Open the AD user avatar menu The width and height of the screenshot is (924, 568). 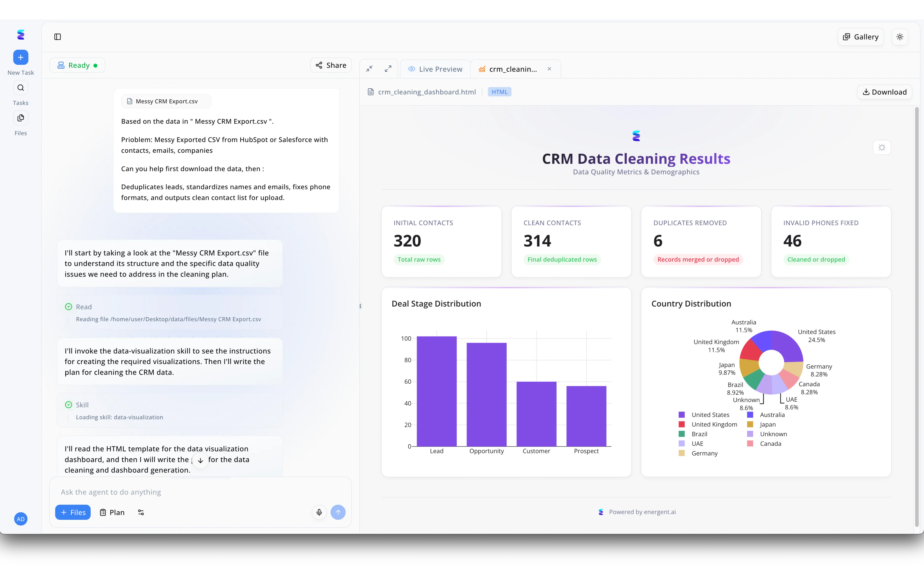[21, 519]
